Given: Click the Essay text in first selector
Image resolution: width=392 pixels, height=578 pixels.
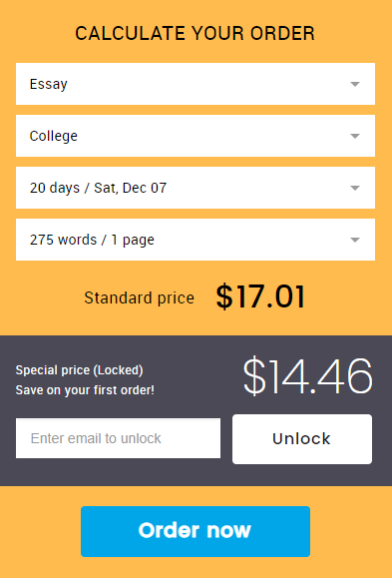Looking at the screenshot, I should [x=49, y=85].
